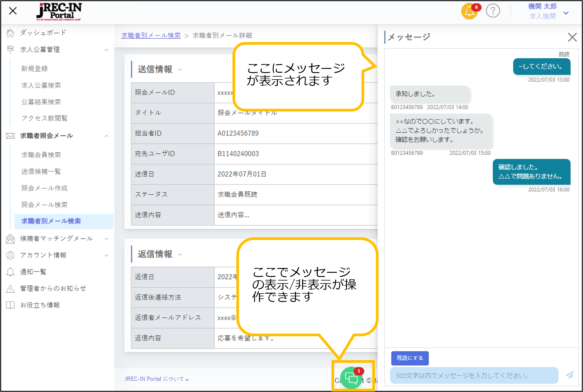Viewport: 583px width, 392px height.
Task: Follow 求職者別メール検索 breadcrumb link
Action: 151,35
